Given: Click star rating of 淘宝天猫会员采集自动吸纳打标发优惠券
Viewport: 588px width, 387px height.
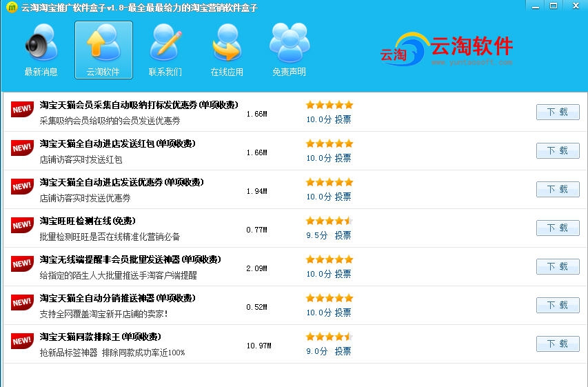Looking at the screenshot, I should 330,105.
